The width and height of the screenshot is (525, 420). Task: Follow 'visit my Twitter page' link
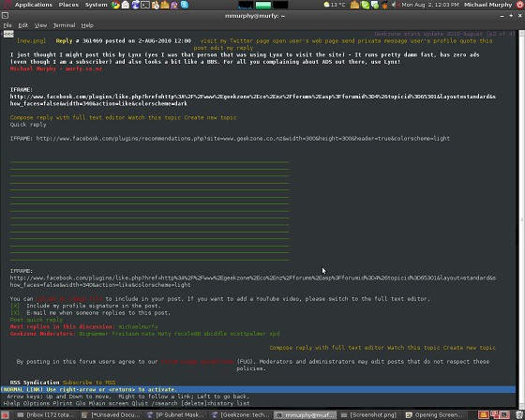(x=235, y=41)
